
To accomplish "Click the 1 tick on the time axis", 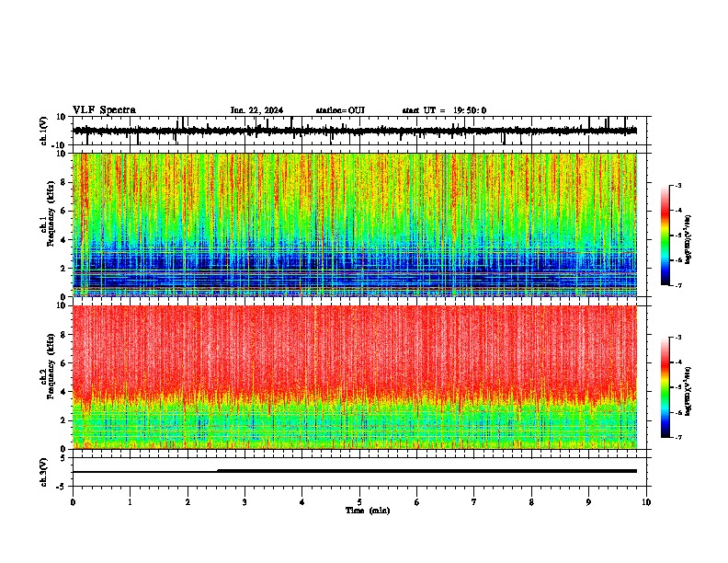I will point(130,502).
